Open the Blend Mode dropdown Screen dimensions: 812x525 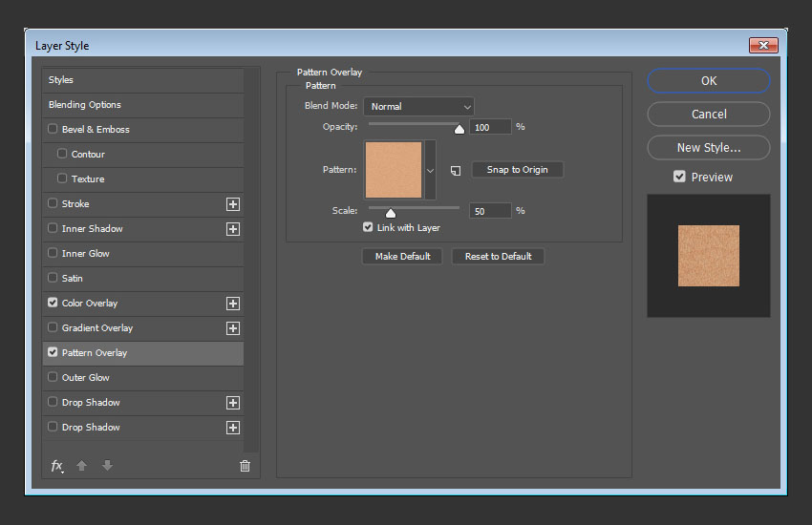tap(418, 107)
